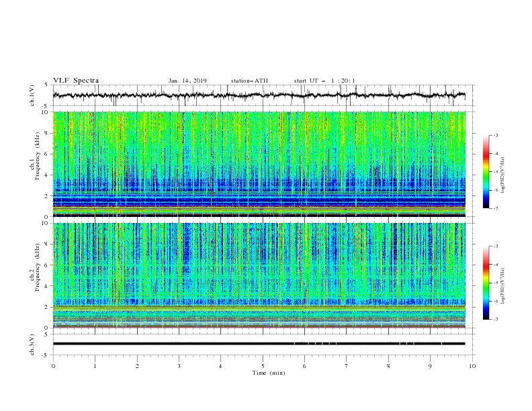Click the ch.2 PSD color scale bar
The height and width of the screenshot is (411, 532).
(486, 283)
